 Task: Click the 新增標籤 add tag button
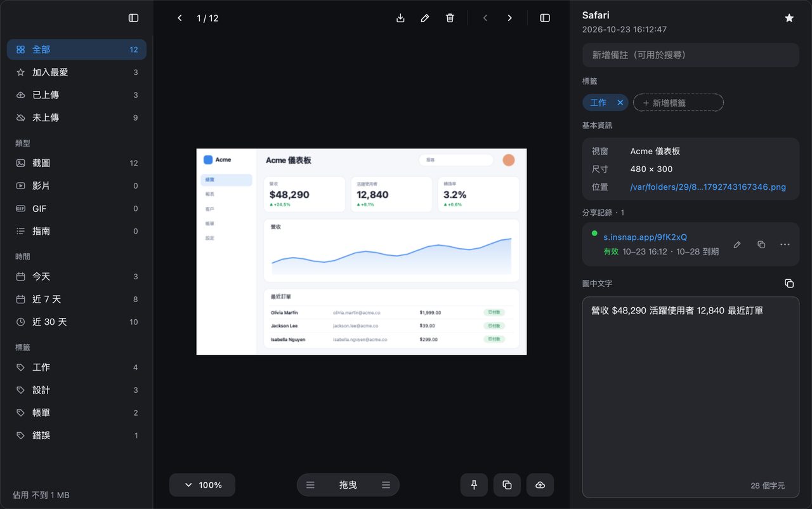[x=678, y=102]
